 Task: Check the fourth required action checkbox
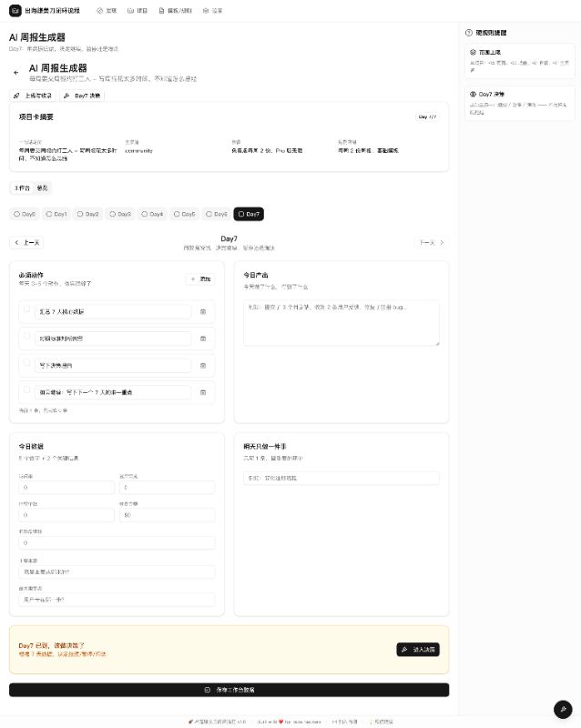27,389
